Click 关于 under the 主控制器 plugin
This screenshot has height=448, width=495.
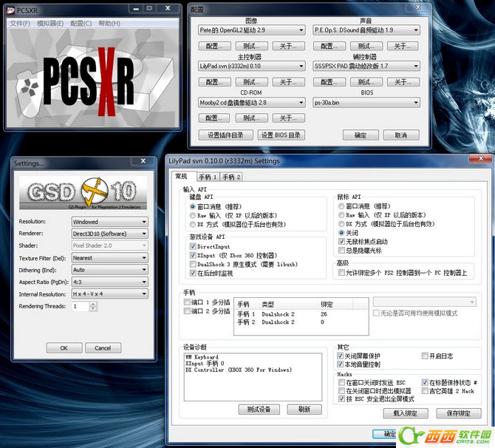pos(289,82)
